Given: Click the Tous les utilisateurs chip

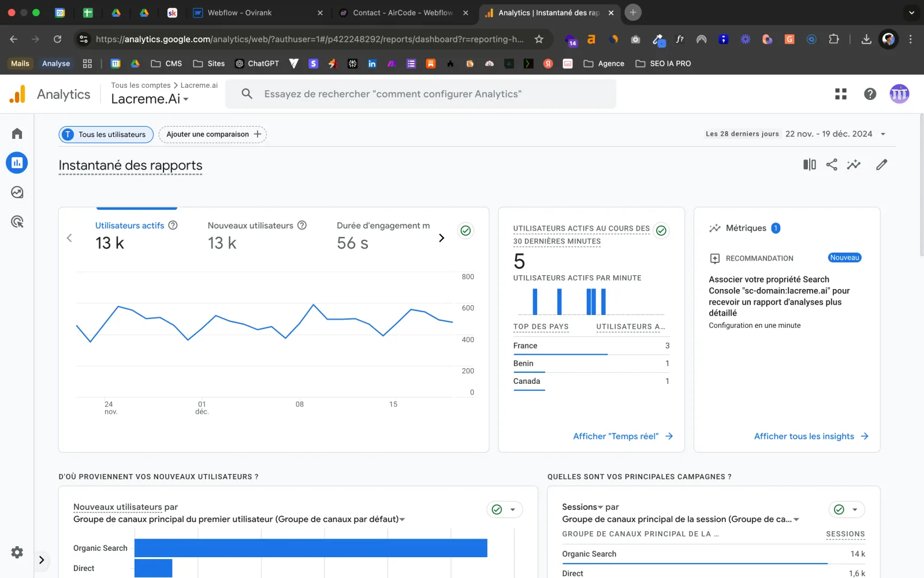Looking at the screenshot, I should [106, 135].
